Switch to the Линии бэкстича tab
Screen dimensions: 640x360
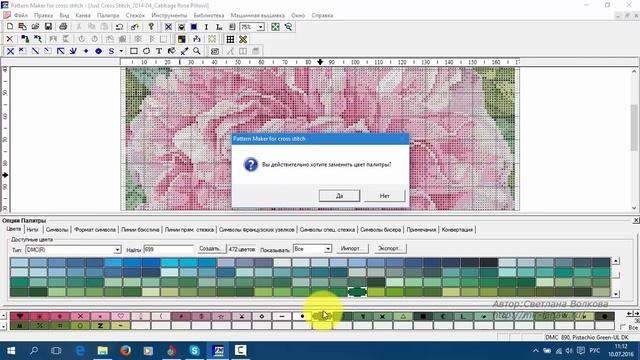[x=140, y=230]
